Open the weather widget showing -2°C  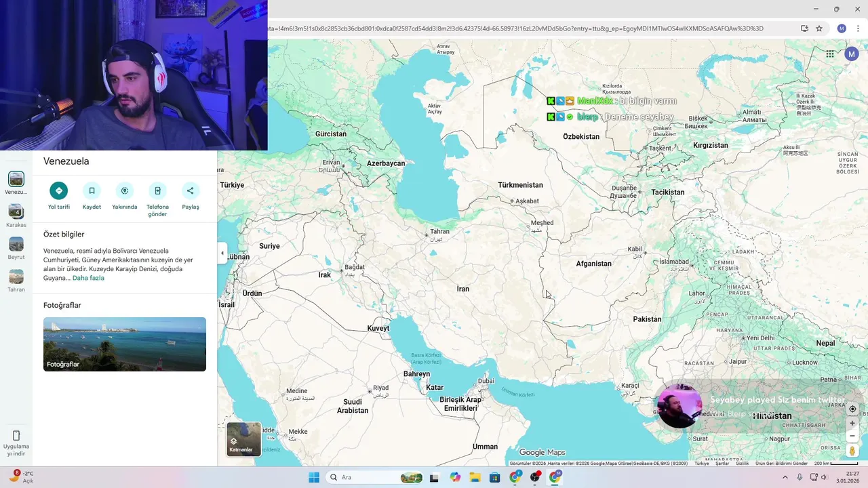coord(21,477)
